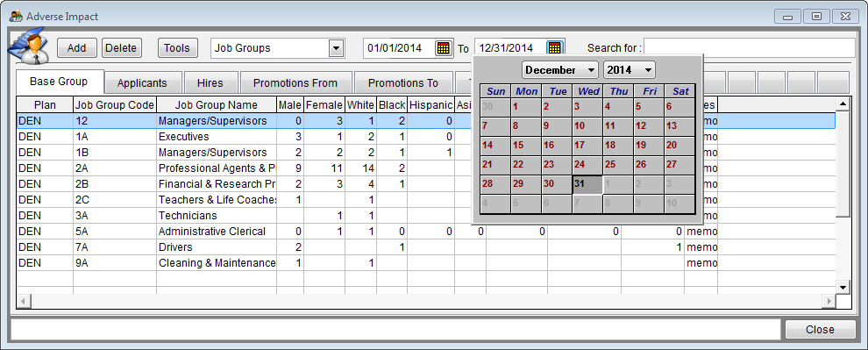This screenshot has height=350, width=868.
Task: Click the scroll down arrow of the table
Action: (843, 287)
